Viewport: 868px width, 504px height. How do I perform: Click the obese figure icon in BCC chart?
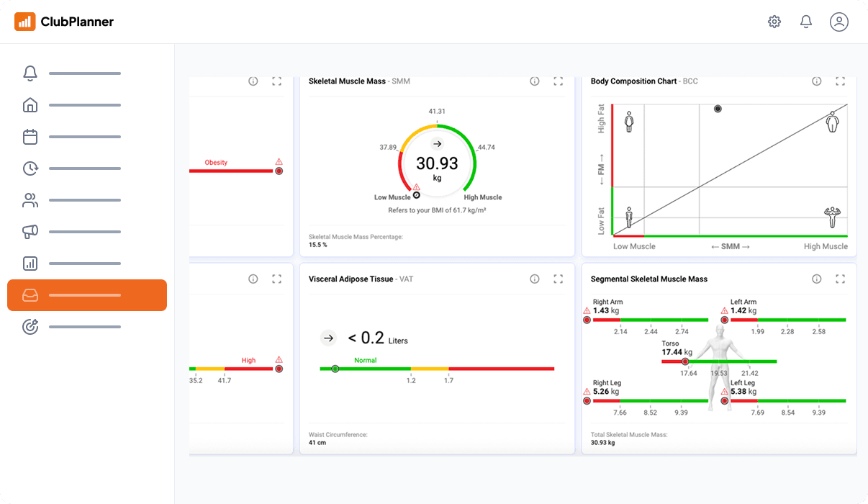833,122
